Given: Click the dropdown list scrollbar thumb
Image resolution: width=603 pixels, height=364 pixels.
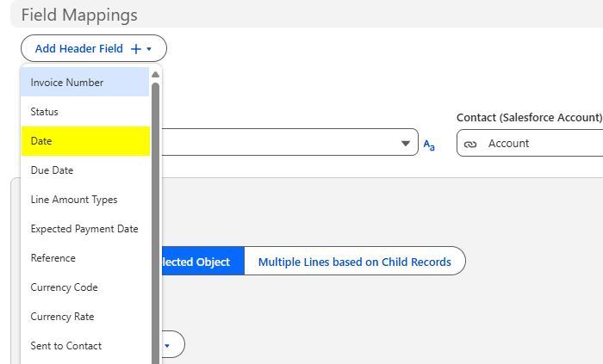Looking at the screenshot, I should [155, 223].
